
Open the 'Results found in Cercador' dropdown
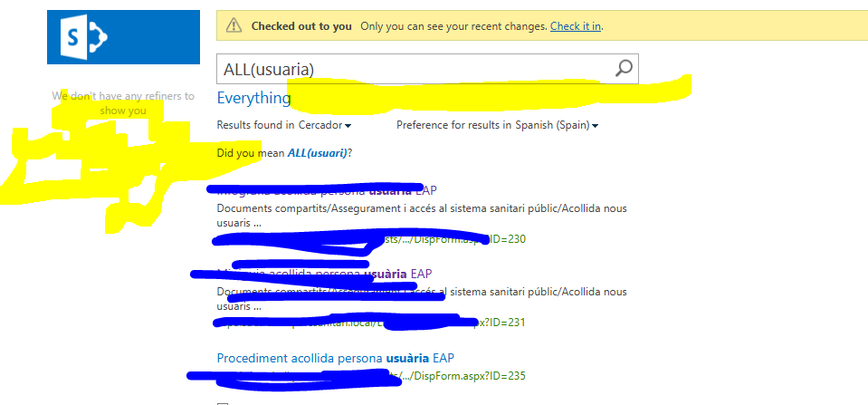[x=284, y=125]
